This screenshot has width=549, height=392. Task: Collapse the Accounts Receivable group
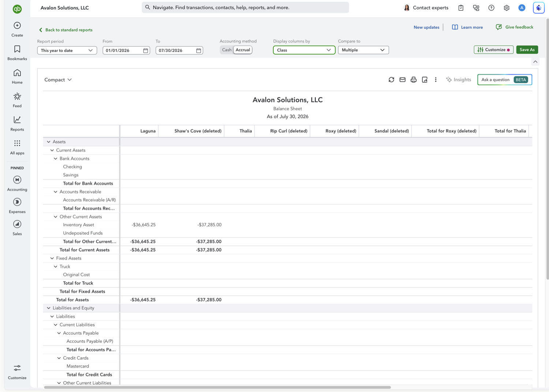(x=56, y=192)
